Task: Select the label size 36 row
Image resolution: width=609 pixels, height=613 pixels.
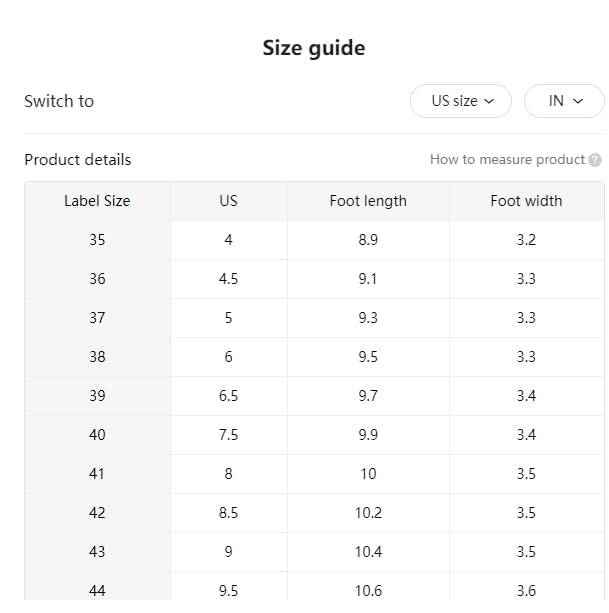Action: (97, 279)
